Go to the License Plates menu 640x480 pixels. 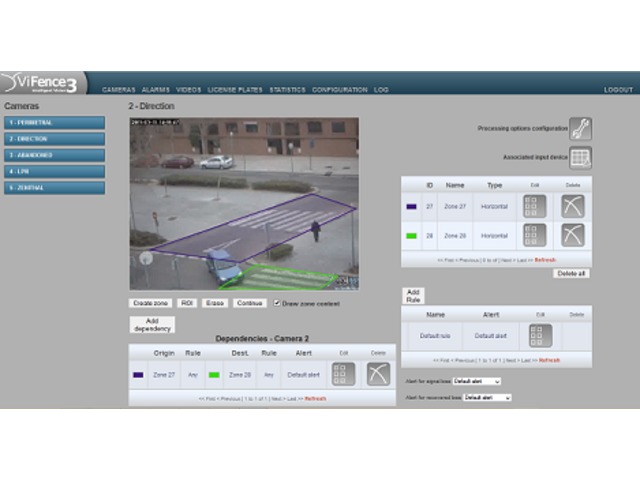coord(236,90)
